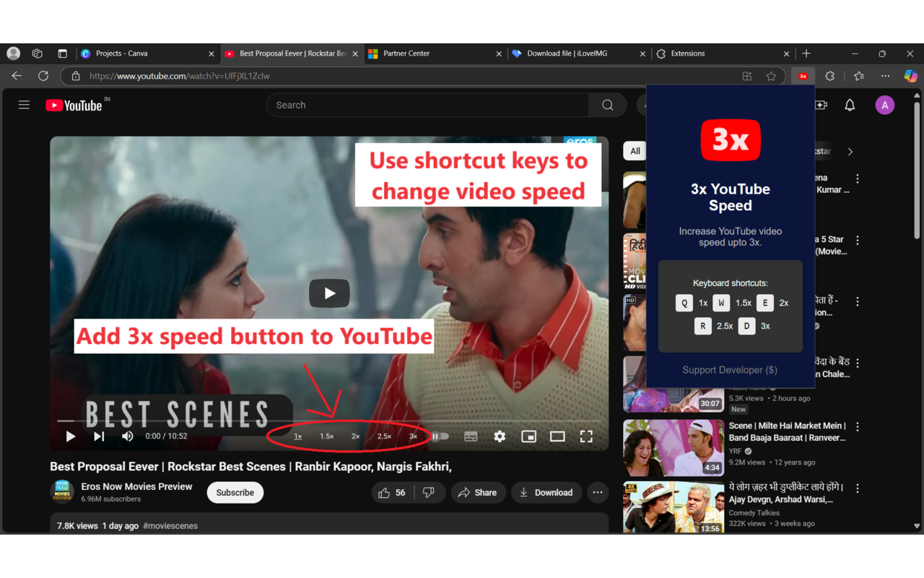
Task: Click the Subscribe button
Action: (x=235, y=492)
